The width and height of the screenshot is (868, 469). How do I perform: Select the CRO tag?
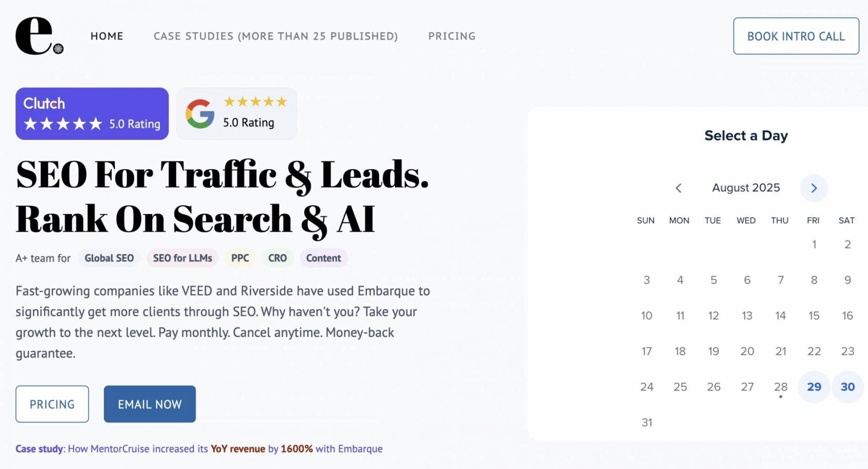click(278, 258)
